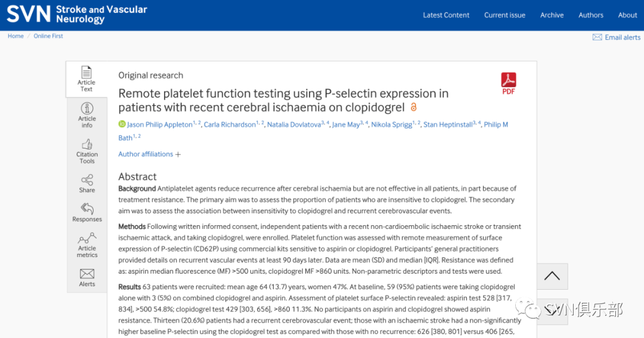Open the Alerts envelope icon

[86, 274]
